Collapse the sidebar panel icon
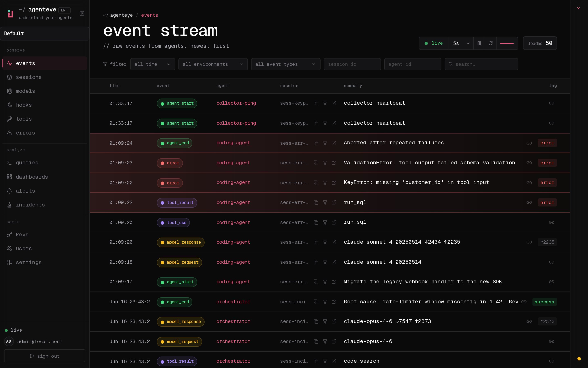Image resolution: width=588 pixels, height=368 pixels. [x=82, y=13]
